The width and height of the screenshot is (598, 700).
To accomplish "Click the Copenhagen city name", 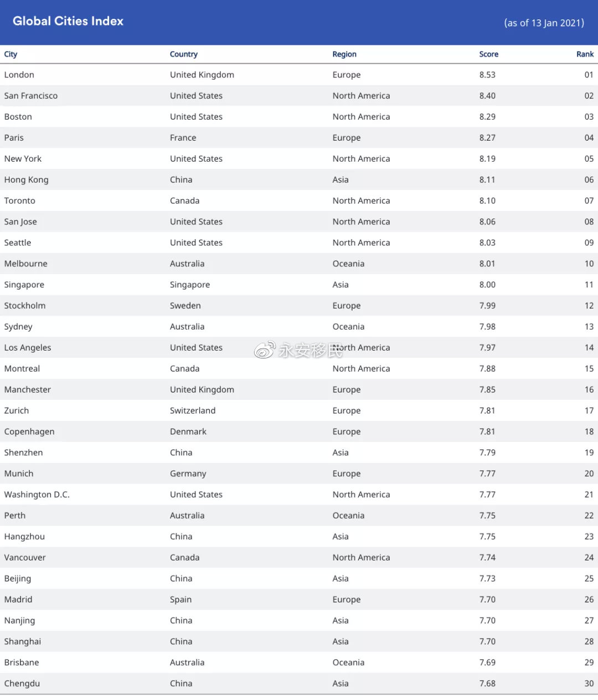I will tap(29, 432).
